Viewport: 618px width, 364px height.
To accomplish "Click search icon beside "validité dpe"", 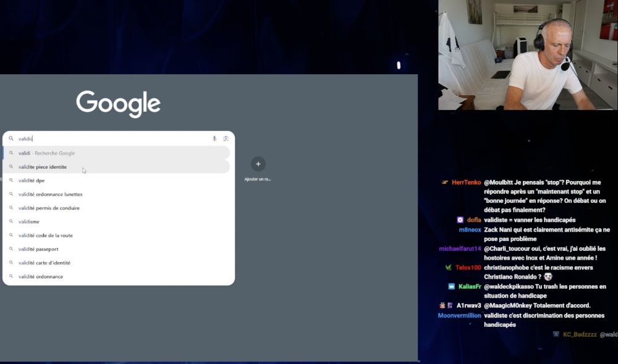I will [x=11, y=180].
